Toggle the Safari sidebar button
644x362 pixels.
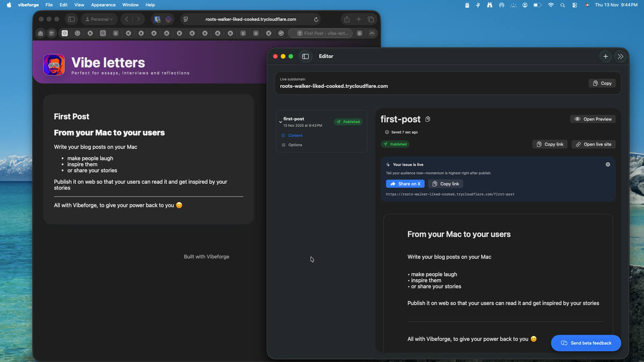point(71,19)
